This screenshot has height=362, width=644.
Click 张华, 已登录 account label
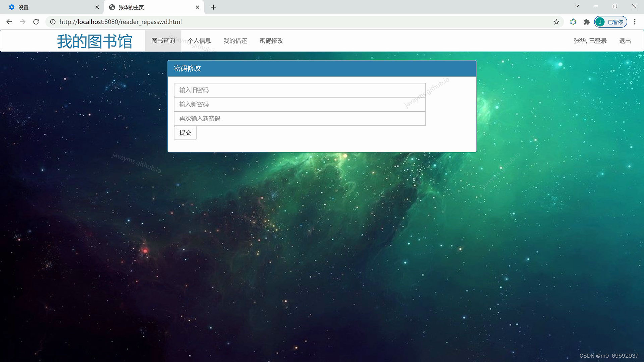(590, 41)
